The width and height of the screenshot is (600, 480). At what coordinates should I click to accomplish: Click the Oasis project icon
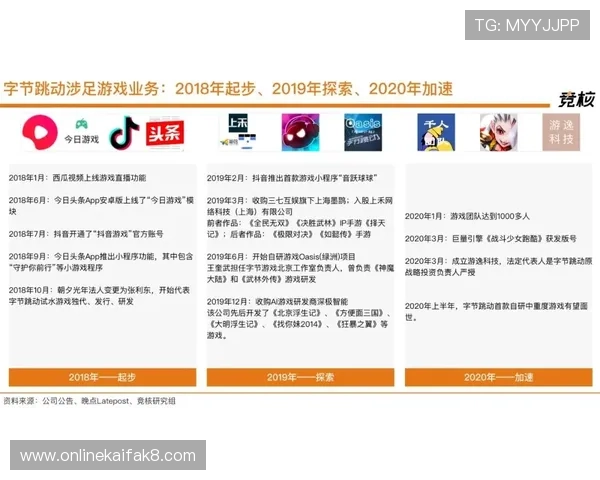pyautogui.click(x=363, y=132)
